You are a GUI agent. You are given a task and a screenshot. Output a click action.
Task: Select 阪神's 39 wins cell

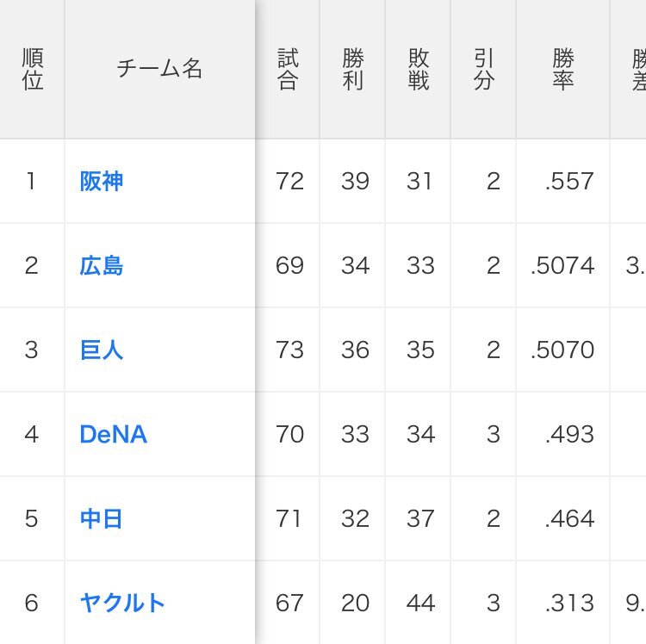tap(352, 181)
